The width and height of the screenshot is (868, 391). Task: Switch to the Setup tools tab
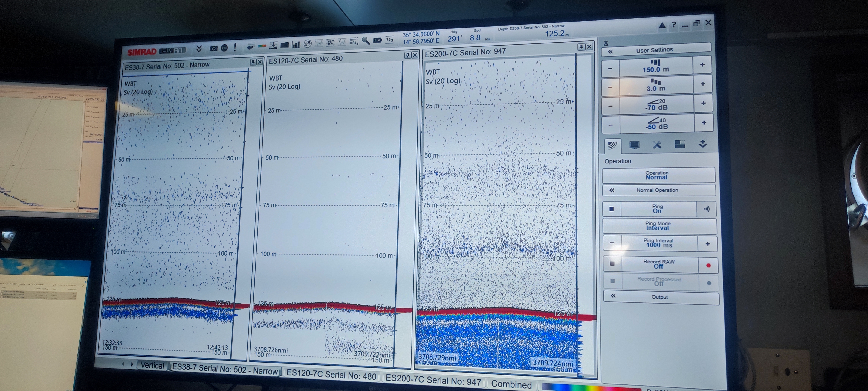tap(657, 145)
